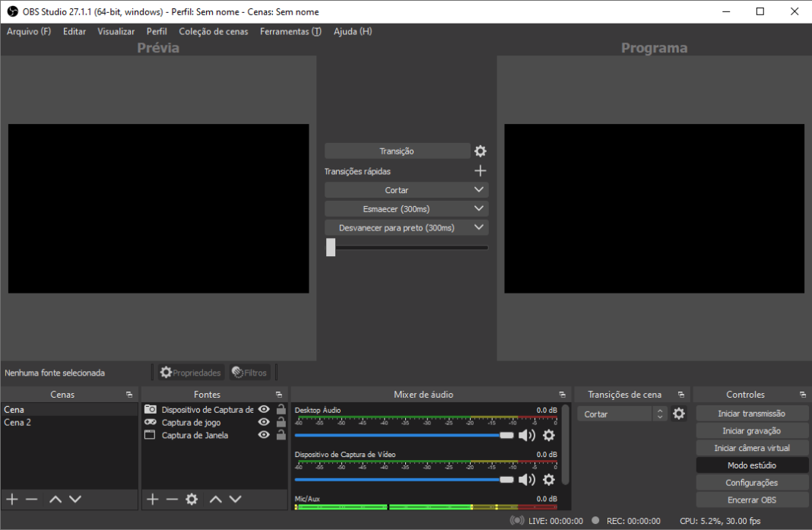Click the transition duration slider
Viewport: 812px width, 530px height.
point(331,247)
